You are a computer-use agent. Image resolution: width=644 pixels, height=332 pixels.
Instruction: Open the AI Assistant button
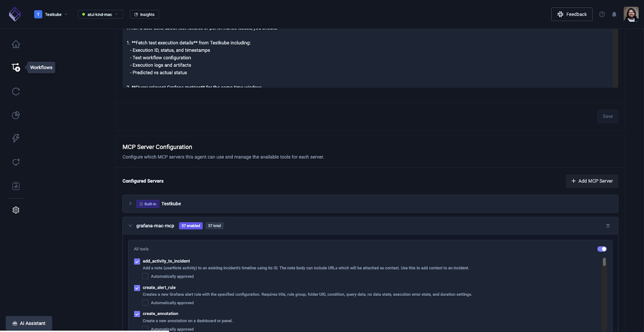(29, 323)
